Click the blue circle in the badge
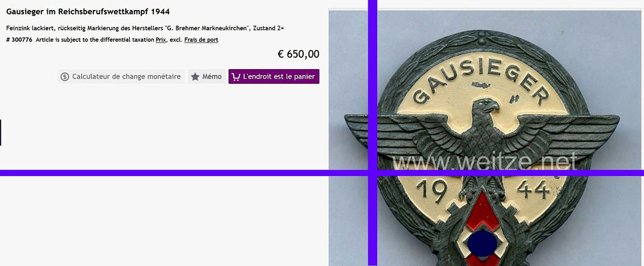644x266 pixels. coord(482,243)
